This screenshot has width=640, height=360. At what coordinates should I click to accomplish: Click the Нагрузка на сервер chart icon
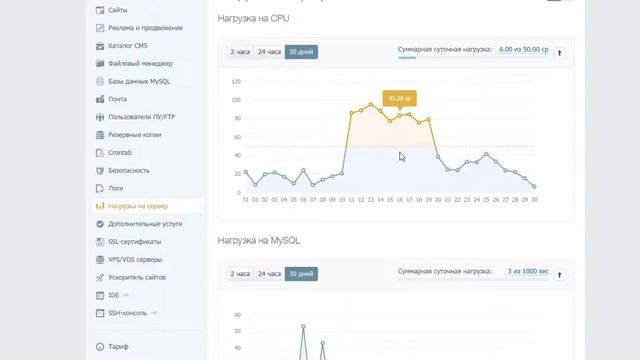100,206
